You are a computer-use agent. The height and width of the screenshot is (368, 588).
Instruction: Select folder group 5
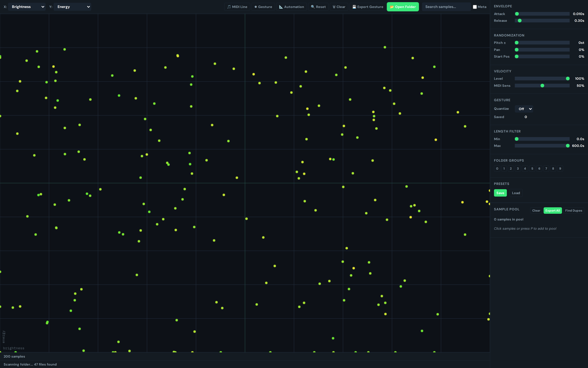532,168
